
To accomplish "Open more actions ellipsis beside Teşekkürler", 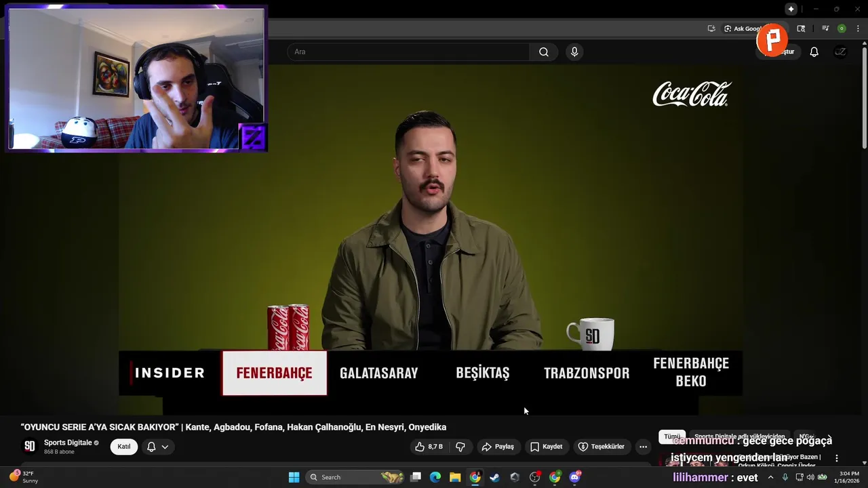I will [x=644, y=447].
